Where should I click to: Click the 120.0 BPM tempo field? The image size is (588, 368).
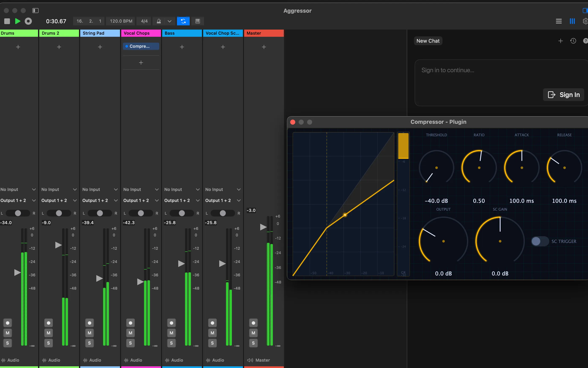(121, 21)
